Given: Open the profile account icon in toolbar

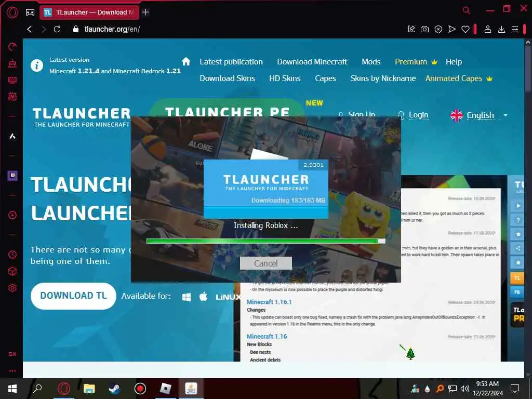Looking at the screenshot, I should click(x=487, y=29).
